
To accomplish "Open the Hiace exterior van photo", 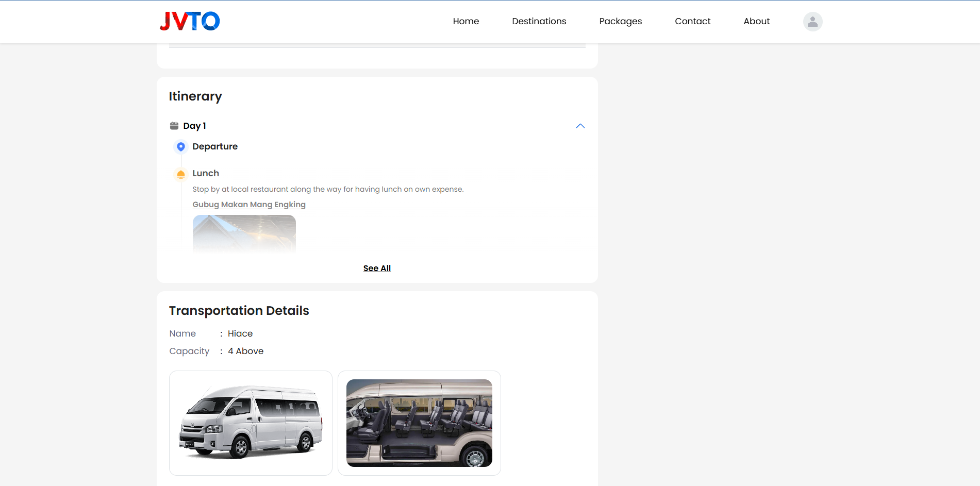I will click(251, 423).
